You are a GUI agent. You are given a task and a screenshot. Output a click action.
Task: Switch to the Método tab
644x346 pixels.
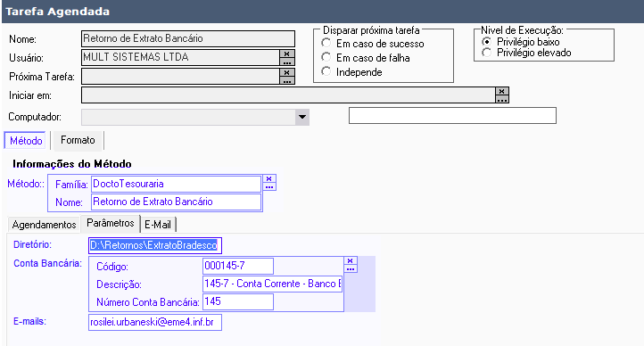tap(26, 140)
